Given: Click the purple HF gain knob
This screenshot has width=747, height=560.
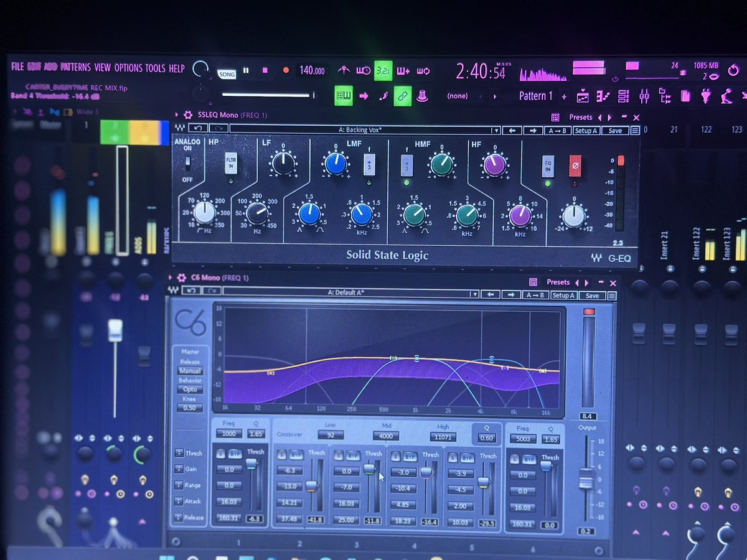Looking at the screenshot, I should [x=494, y=164].
